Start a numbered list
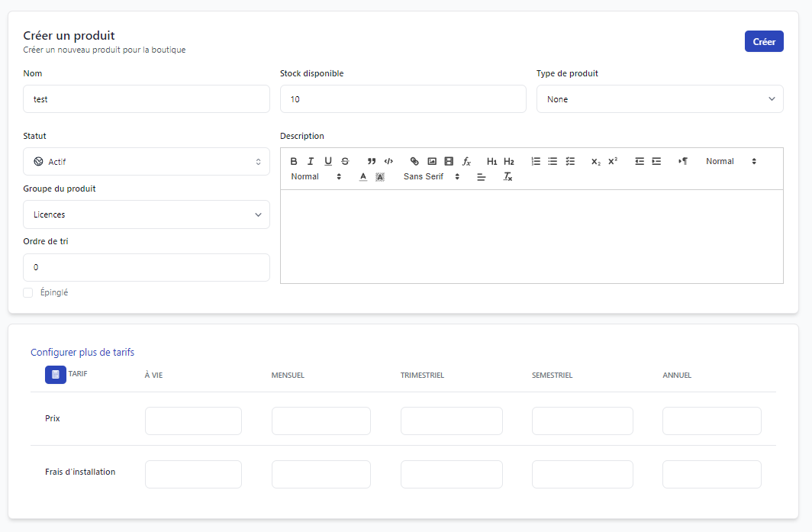Image resolution: width=812 pixels, height=532 pixels. [536, 161]
